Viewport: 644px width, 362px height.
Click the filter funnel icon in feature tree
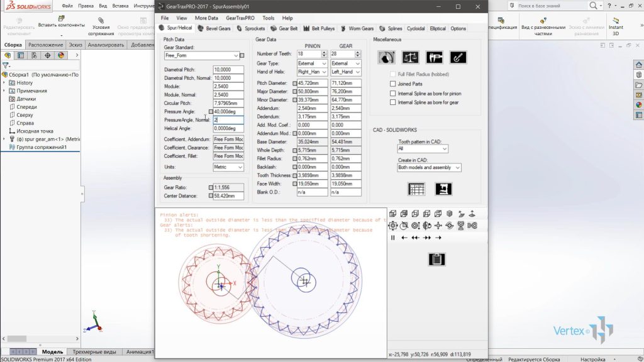[x=5, y=65]
